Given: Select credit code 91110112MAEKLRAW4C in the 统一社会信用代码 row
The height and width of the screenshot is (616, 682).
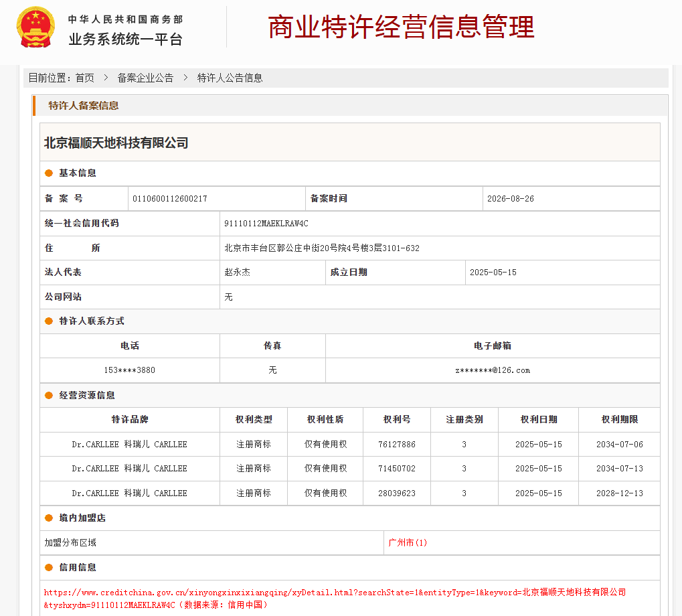Looking at the screenshot, I should coord(266,224).
